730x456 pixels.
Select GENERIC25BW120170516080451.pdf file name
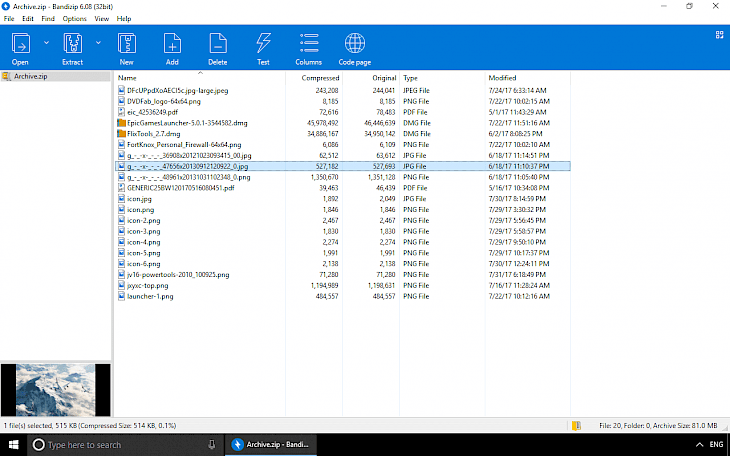coord(181,188)
